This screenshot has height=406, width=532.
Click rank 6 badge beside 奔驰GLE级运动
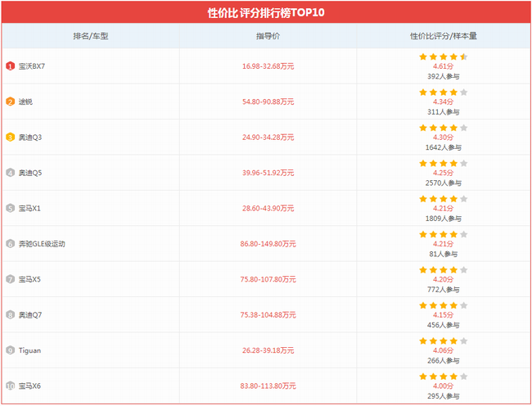click(10, 244)
